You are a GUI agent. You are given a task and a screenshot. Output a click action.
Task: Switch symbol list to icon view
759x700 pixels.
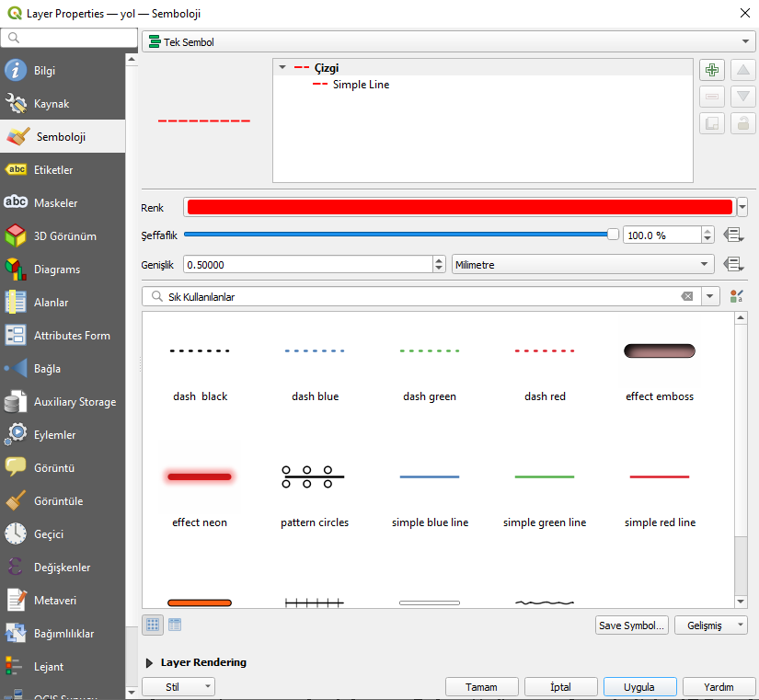click(x=153, y=625)
